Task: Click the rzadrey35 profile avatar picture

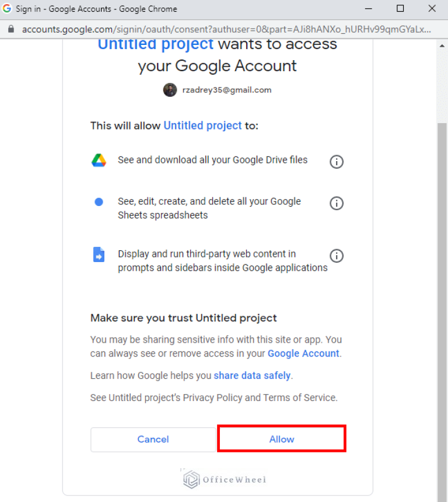Action: tap(169, 90)
